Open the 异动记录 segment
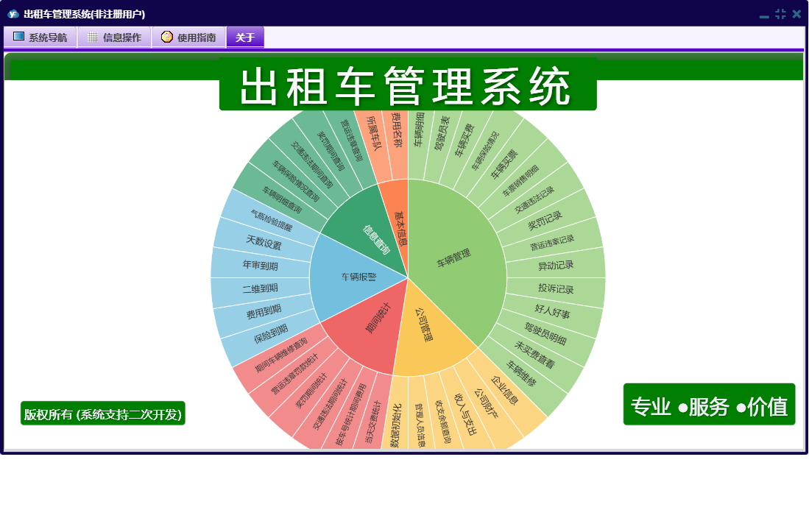The image size is (809, 532). point(556,266)
